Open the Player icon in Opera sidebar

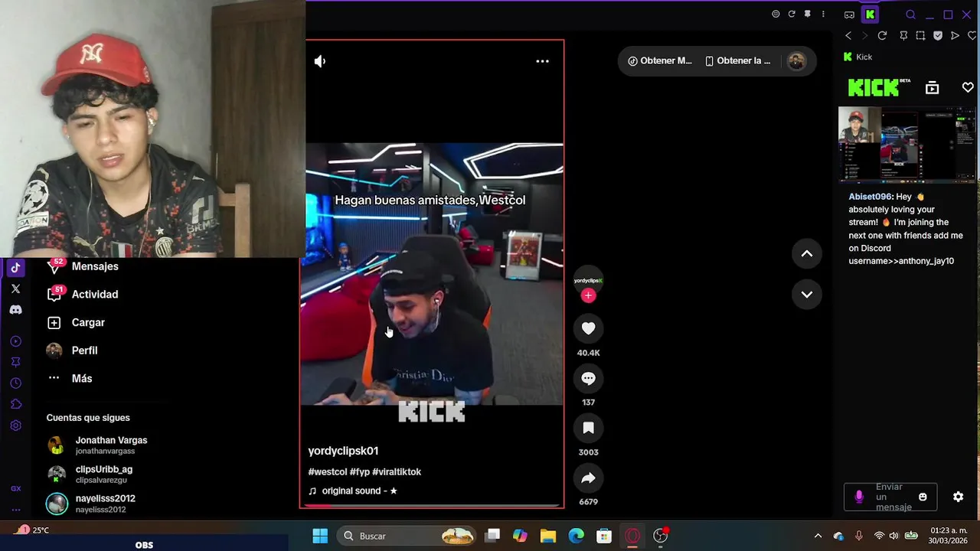15,341
